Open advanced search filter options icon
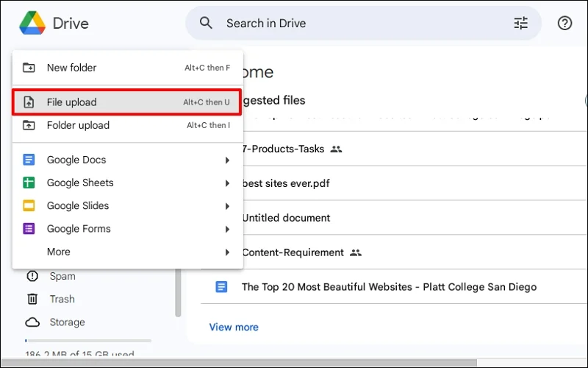The image size is (588, 368). click(x=520, y=23)
